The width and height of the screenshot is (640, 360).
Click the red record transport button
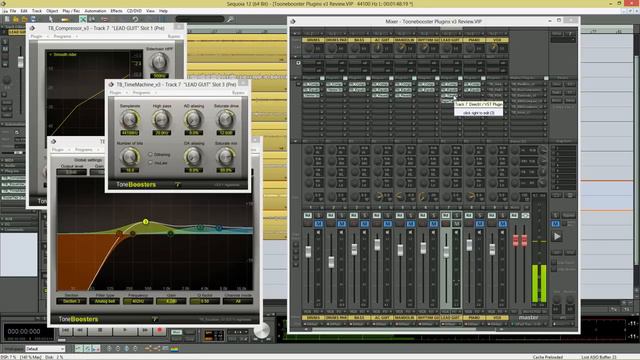click(x=160, y=331)
